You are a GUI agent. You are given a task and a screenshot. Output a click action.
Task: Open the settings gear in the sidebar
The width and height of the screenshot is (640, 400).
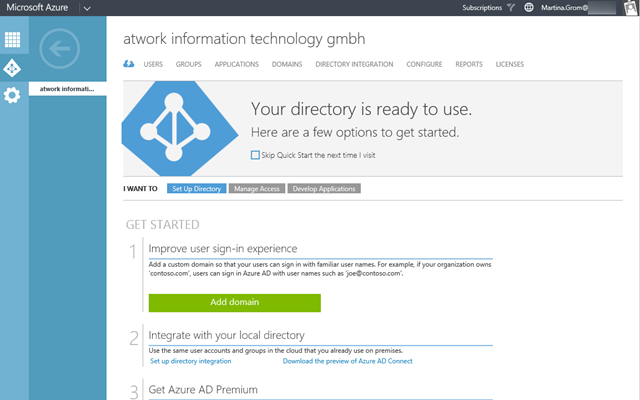tap(12, 95)
